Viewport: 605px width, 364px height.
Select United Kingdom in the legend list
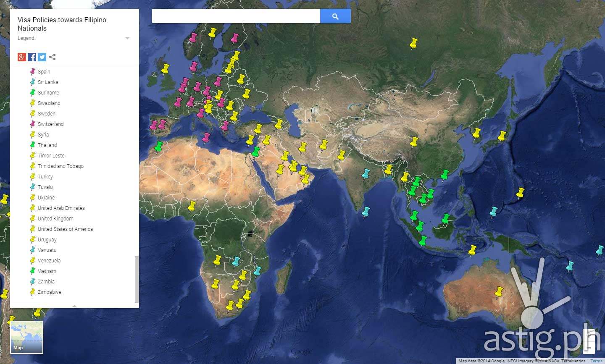click(55, 219)
